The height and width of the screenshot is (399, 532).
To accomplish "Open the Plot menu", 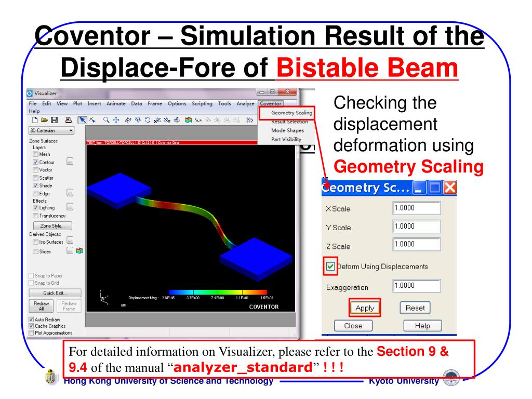I will 78,103.
